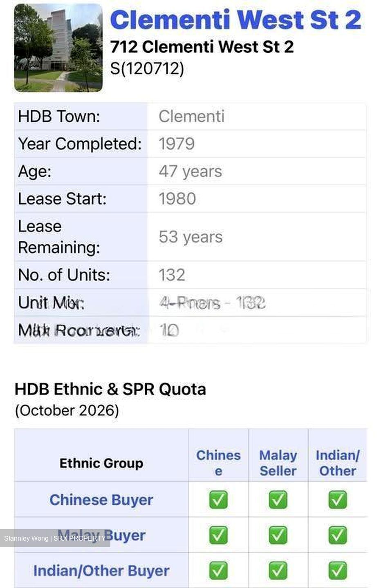Select the Chinese Buyer row label
This screenshot has width=381, height=588.
(101, 500)
